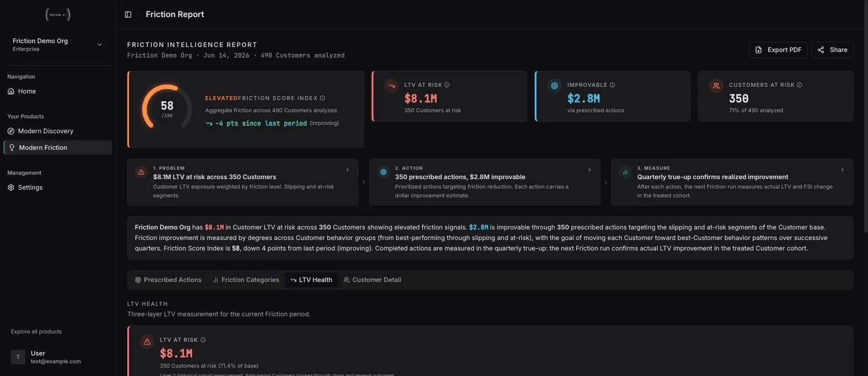The width and height of the screenshot is (868, 376).
Task: Click the warning icon in LTV Health panel
Action: (147, 342)
